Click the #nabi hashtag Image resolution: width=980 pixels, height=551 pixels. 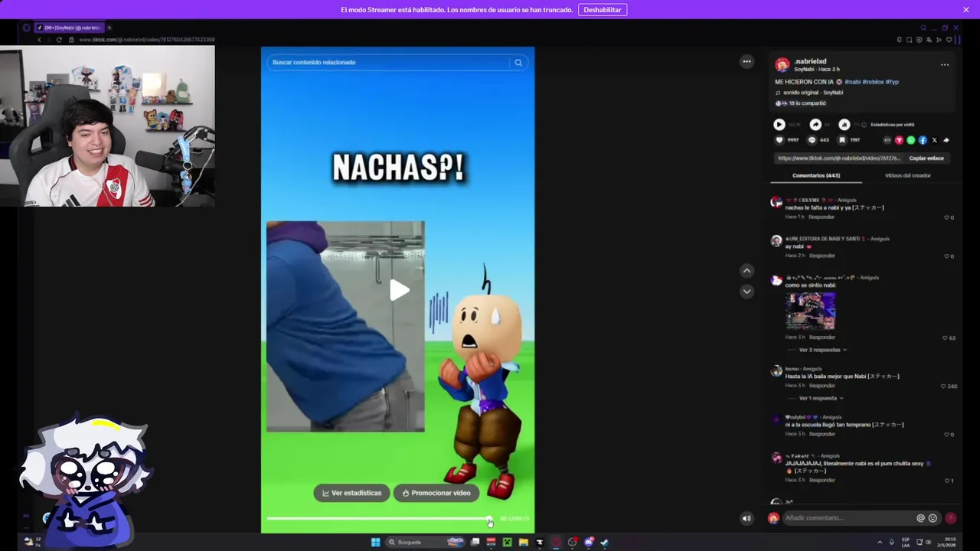[x=852, y=82]
